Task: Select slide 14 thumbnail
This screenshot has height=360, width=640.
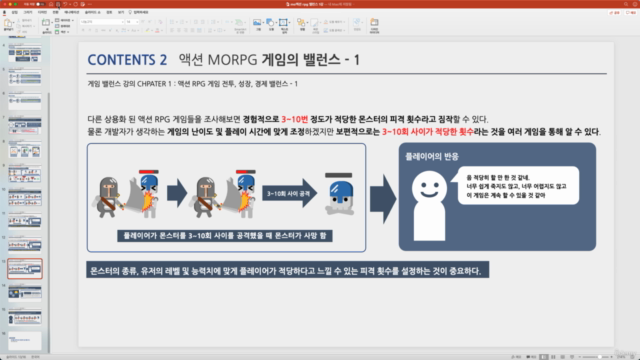Action: pyautogui.click(x=24, y=293)
